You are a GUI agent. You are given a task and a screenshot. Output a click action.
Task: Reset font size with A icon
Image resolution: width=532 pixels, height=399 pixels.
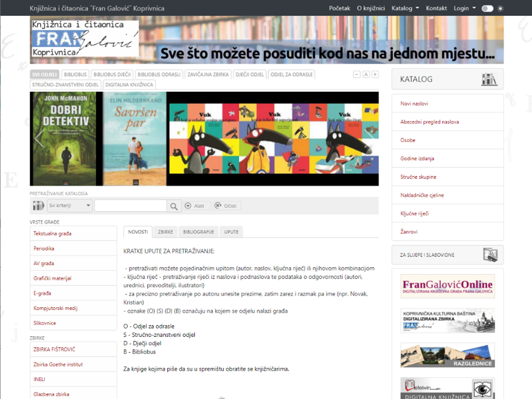point(366,74)
